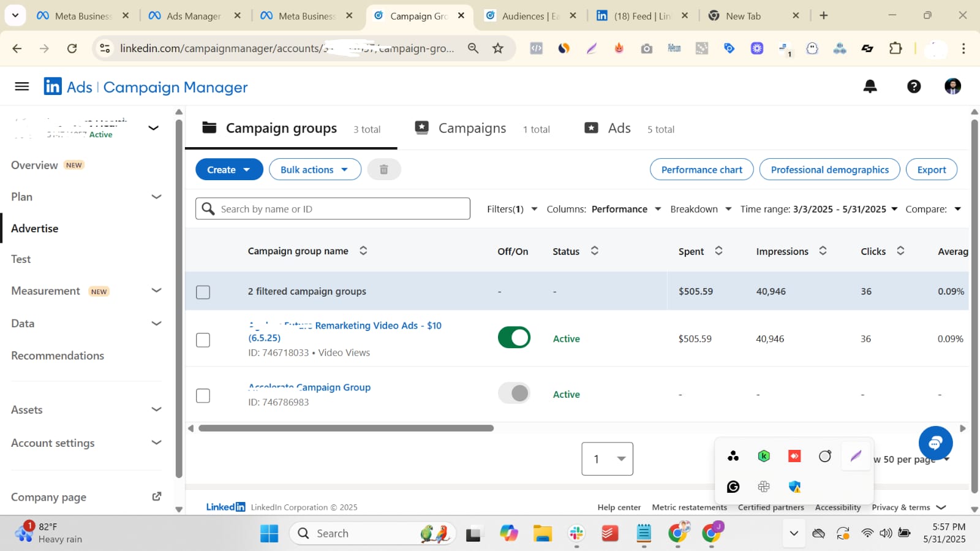Screen dimensions: 980x551
Task: Focus the Search by name or ID field
Action: pos(333,208)
